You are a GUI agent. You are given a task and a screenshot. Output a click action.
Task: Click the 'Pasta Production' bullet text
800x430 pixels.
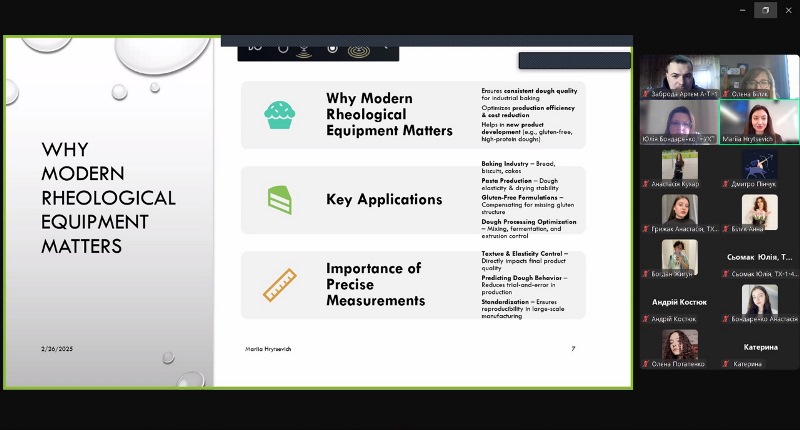[520, 184]
